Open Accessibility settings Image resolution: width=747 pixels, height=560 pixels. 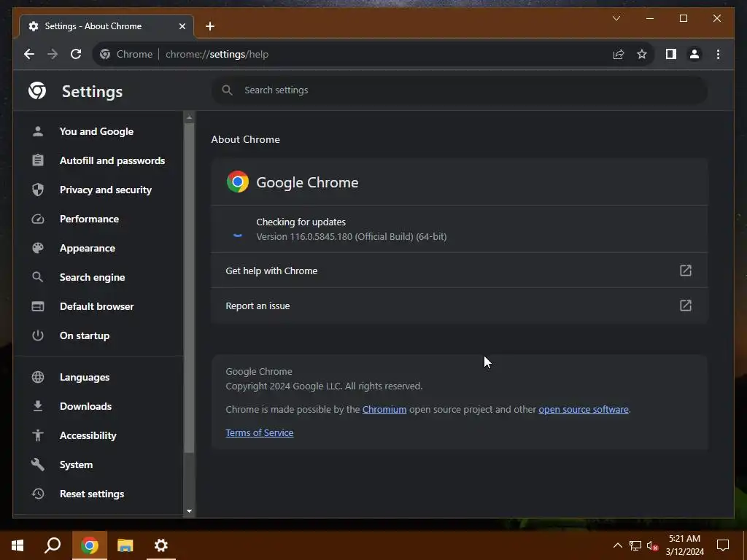click(x=88, y=435)
